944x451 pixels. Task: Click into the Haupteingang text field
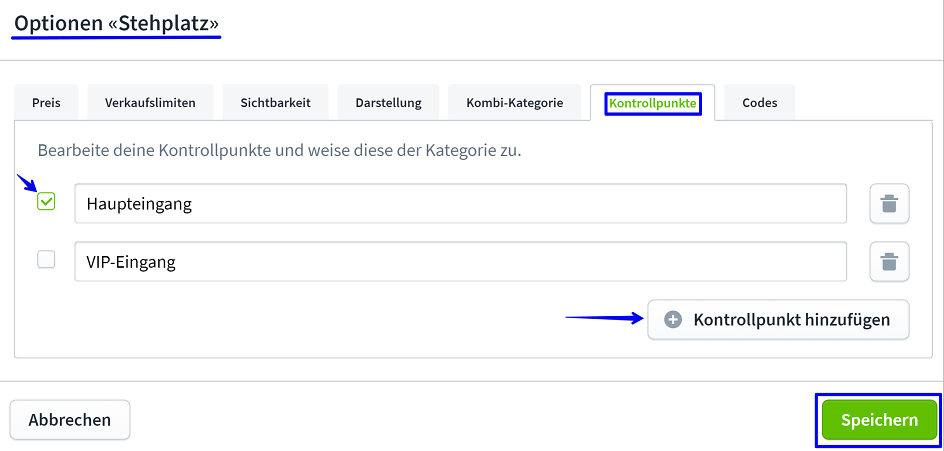[x=460, y=204]
